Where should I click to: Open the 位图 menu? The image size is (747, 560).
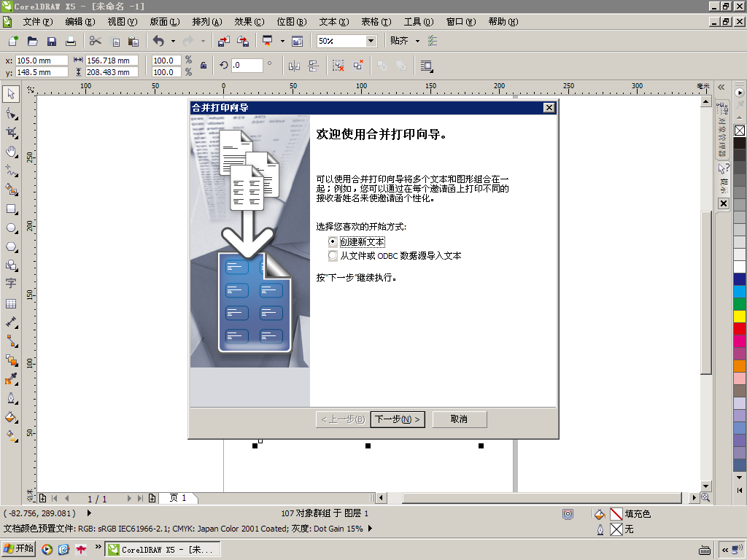[292, 22]
